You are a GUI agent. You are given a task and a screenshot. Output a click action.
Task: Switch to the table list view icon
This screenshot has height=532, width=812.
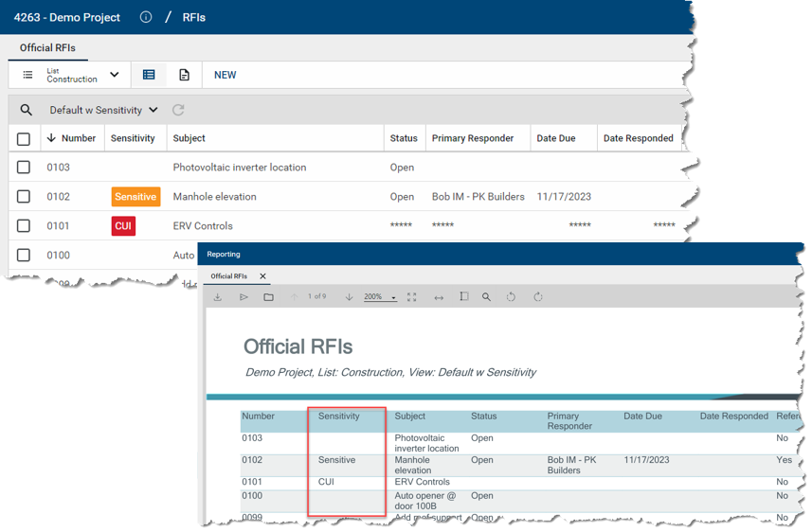[149, 75]
